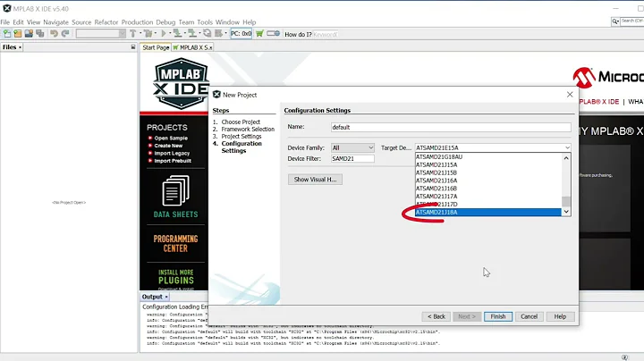
Task: Click the Open Sample link
Action: coord(171,139)
